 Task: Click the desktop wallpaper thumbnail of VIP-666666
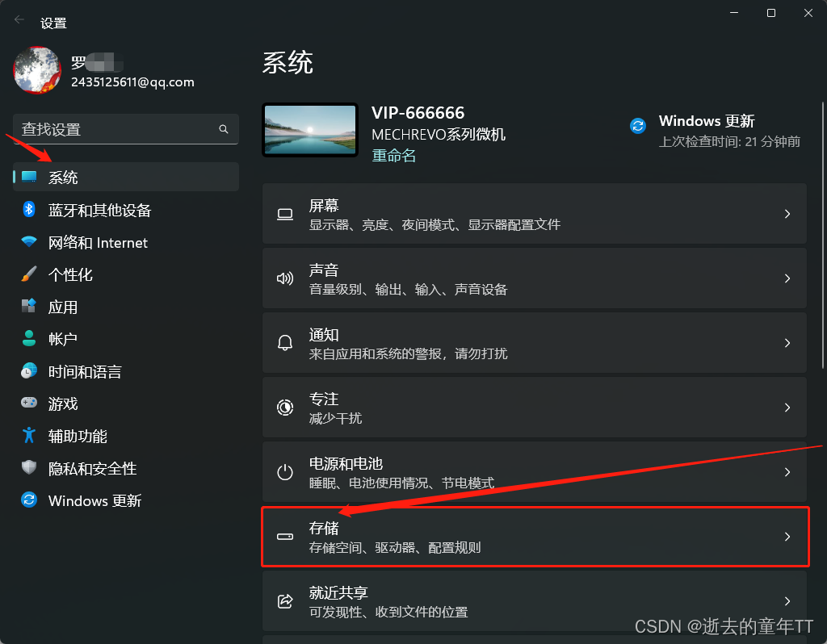310,130
